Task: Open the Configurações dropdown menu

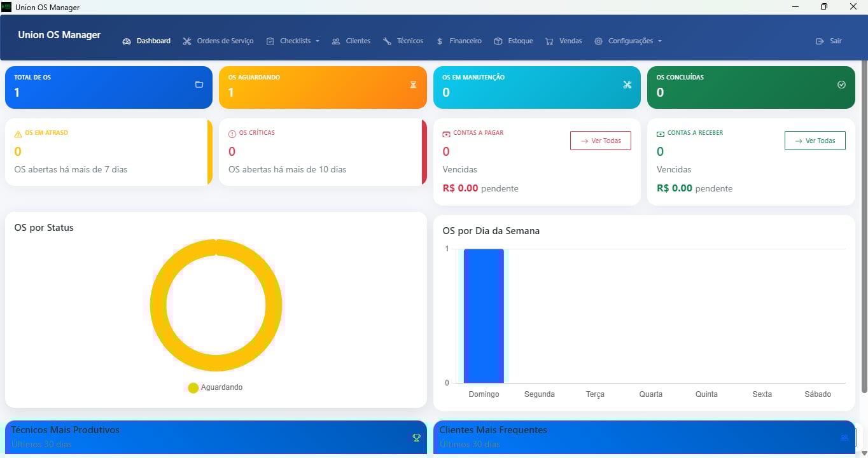Action: pos(629,41)
